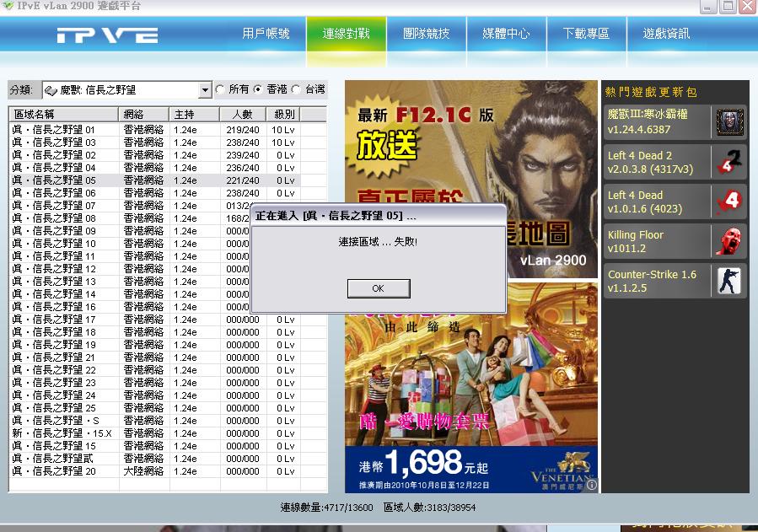The width and height of the screenshot is (758, 532).
Task: Select room 真・信長之野望 03
Action: click(x=154, y=142)
